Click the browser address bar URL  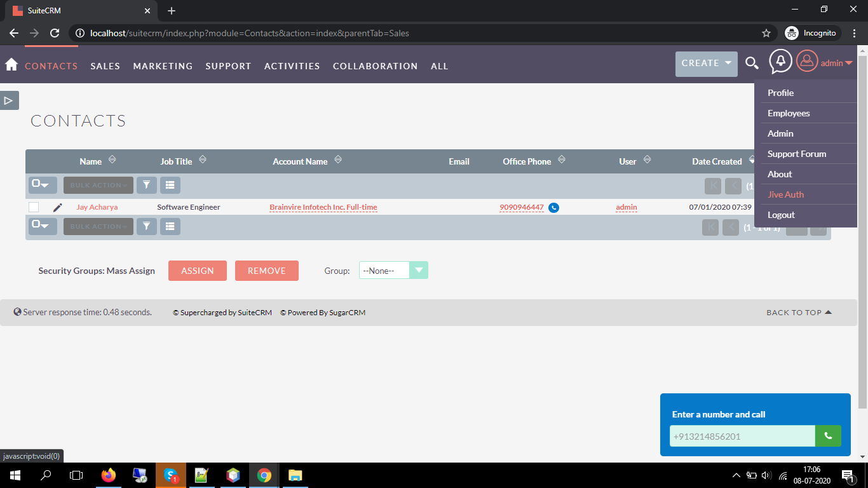250,33
